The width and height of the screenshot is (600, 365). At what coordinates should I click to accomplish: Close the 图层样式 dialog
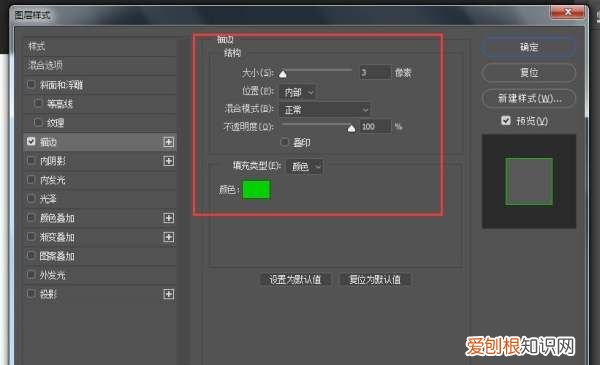567,12
